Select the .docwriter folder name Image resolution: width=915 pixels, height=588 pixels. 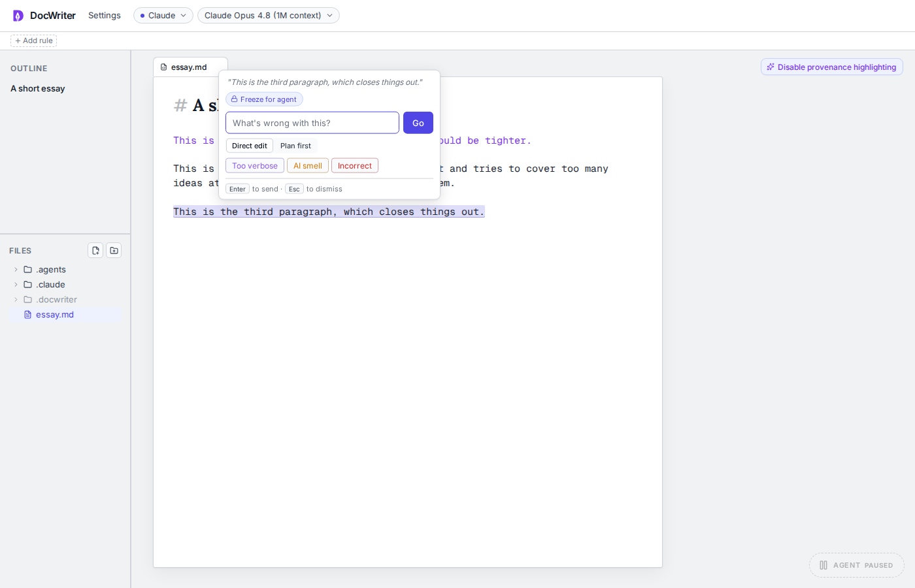(56, 299)
